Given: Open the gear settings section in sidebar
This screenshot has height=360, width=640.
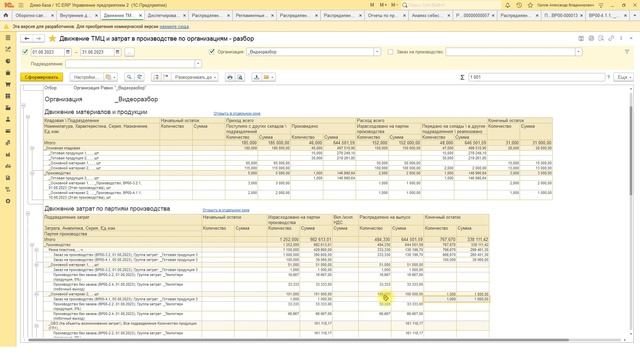Looking at the screenshot, I should 8,201.
